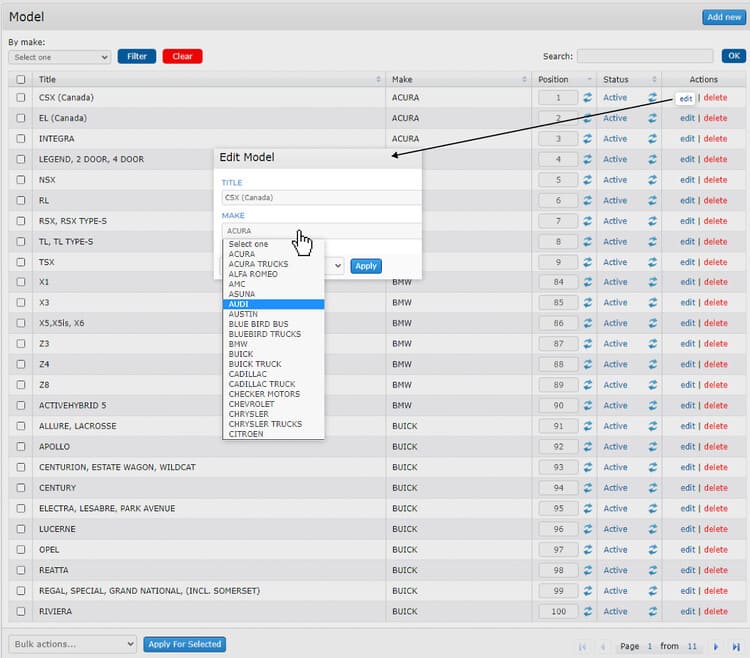Click Apply For Selected button

tap(185, 644)
